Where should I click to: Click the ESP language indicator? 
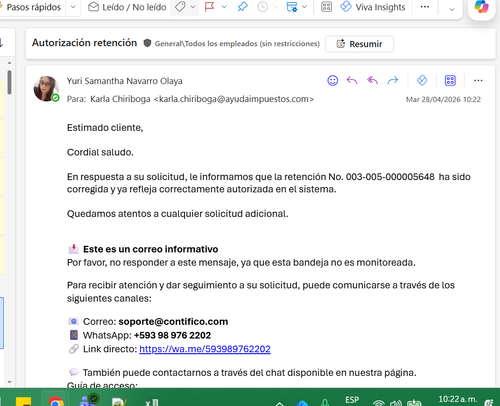click(x=352, y=400)
